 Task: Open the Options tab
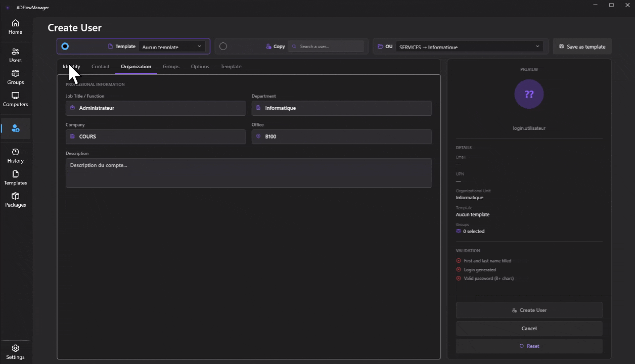tap(200, 67)
